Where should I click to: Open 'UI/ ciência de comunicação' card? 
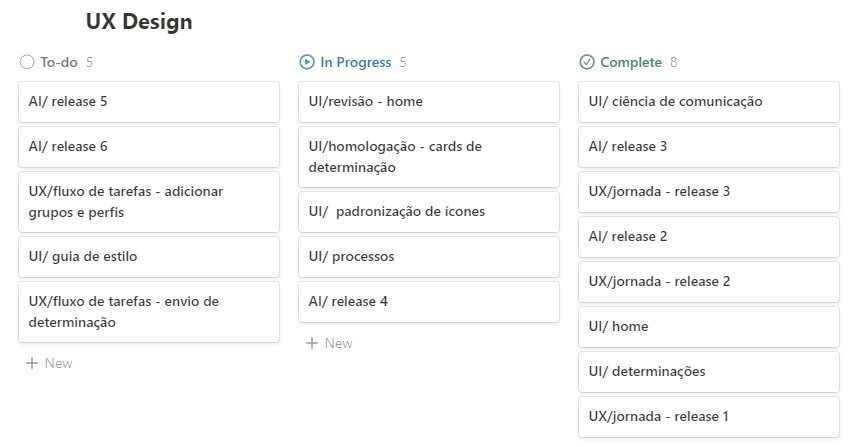(708, 102)
